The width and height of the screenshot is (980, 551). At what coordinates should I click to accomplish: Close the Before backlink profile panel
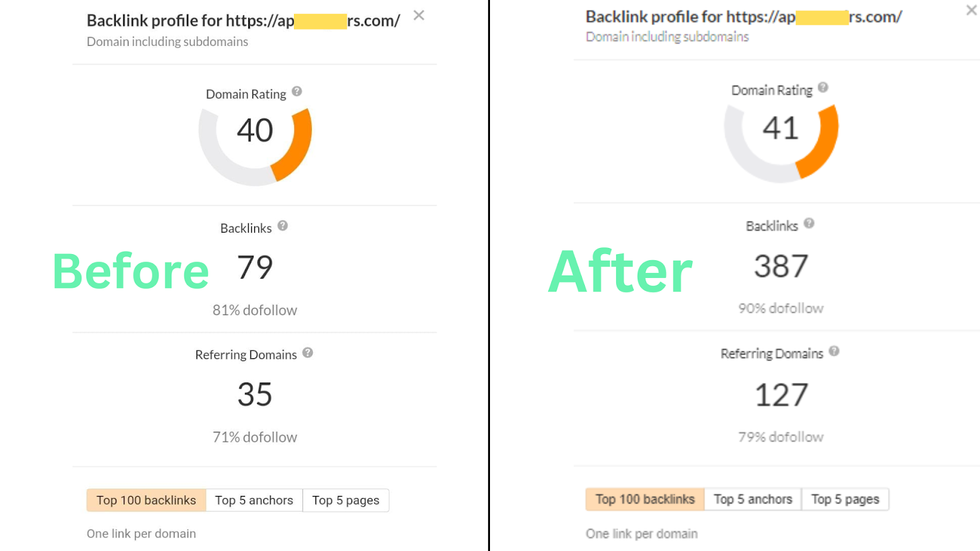[418, 15]
